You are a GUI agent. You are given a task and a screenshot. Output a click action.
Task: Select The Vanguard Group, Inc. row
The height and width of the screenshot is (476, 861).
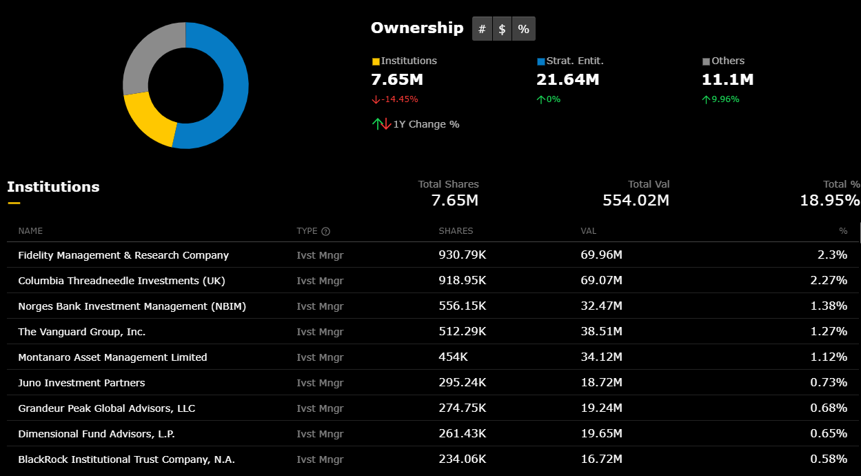click(433, 332)
